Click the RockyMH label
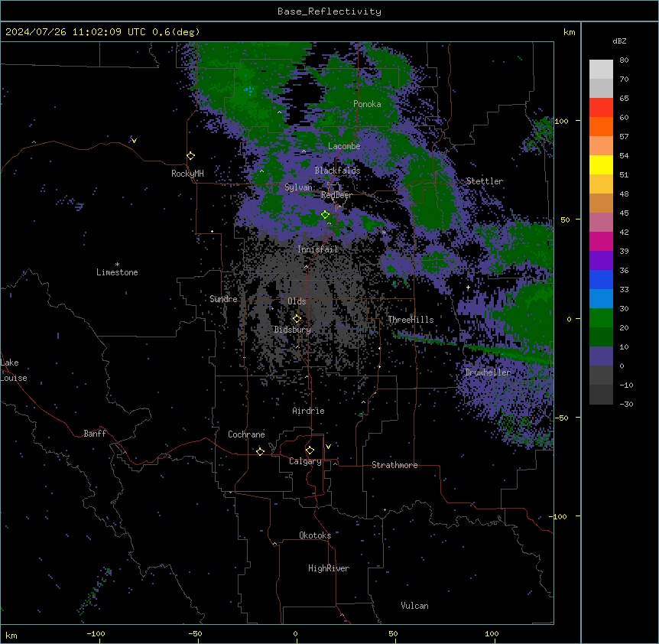Viewport: 659px width, 644px height. [187, 174]
